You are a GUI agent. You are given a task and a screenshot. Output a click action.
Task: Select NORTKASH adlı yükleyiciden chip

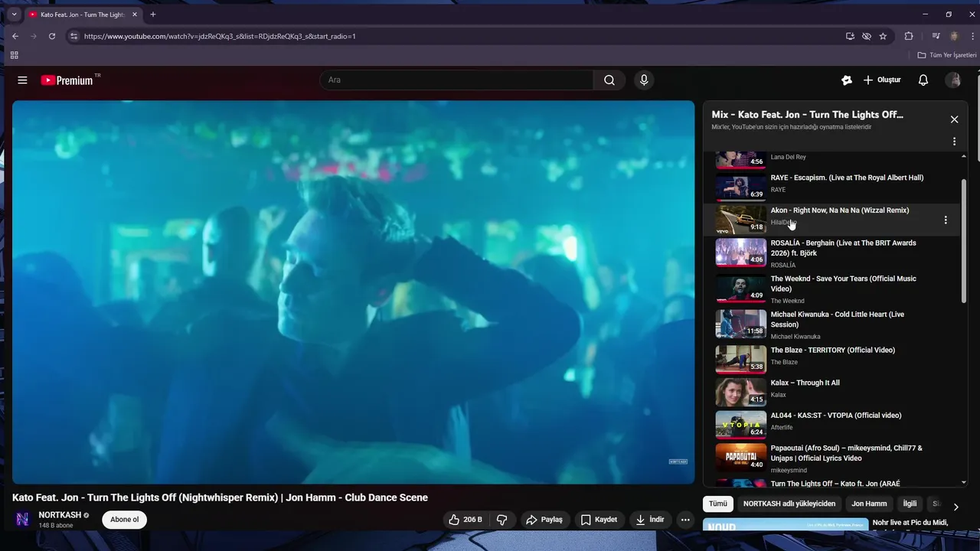[x=789, y=504]
